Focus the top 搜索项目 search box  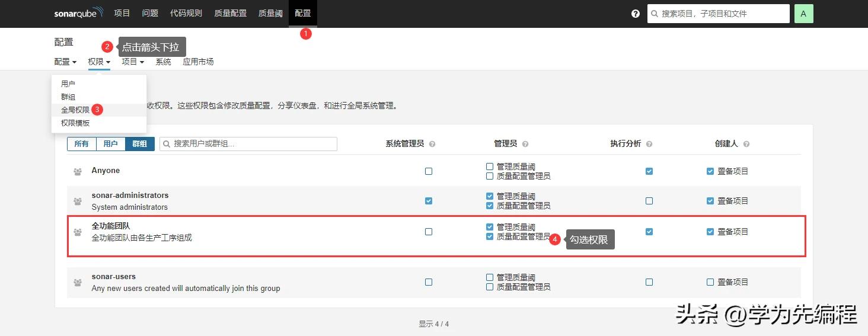(719, 14)
